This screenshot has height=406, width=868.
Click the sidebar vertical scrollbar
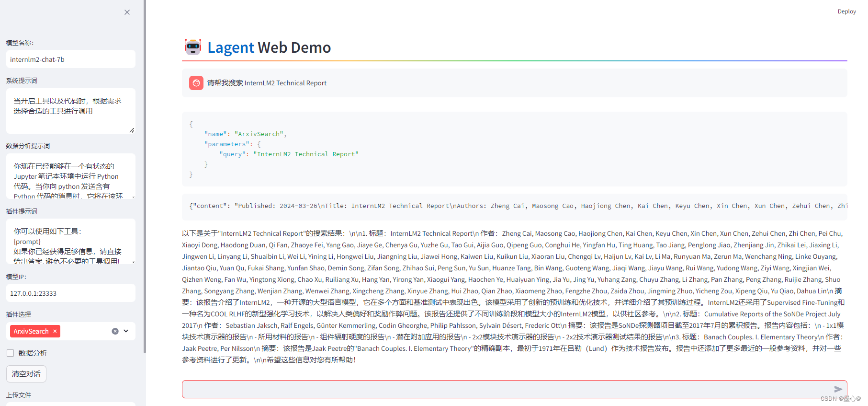coord(145,177)
